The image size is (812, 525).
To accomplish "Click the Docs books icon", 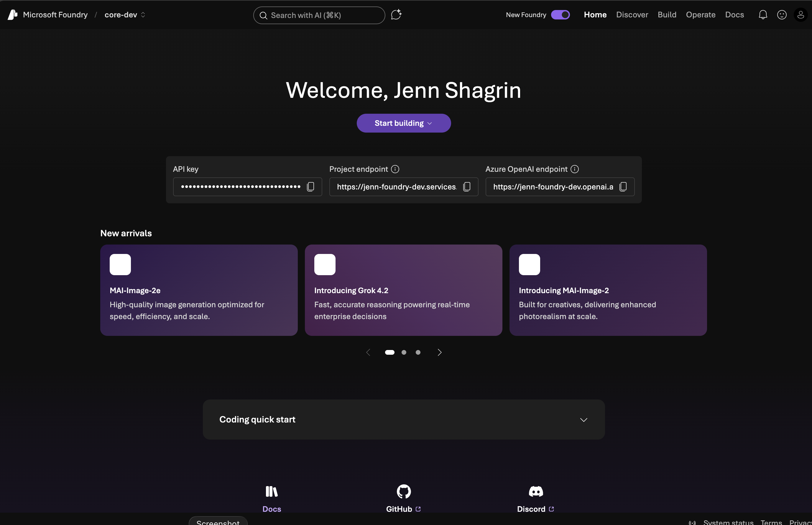I will (x=272, y=492).
